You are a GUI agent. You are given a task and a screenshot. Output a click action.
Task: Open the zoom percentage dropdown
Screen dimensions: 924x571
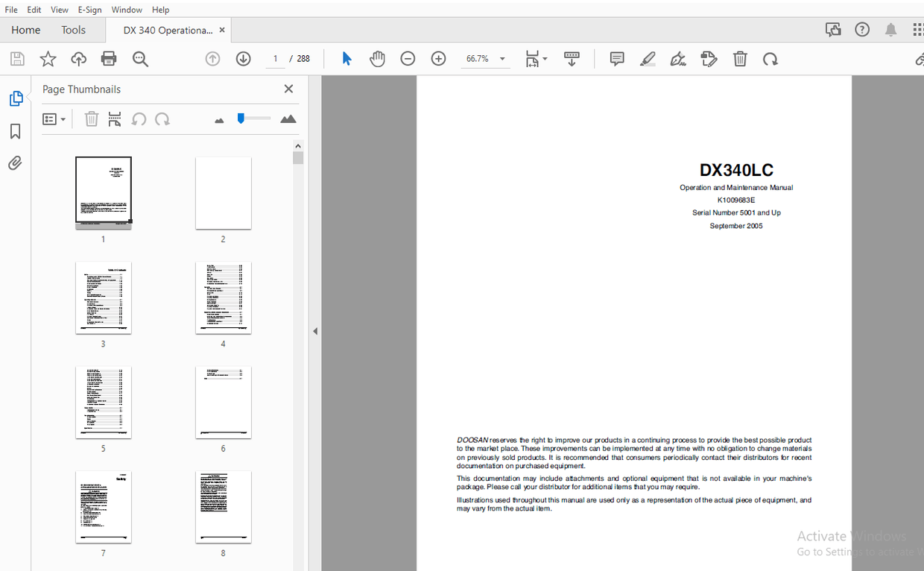coord(502,58)
